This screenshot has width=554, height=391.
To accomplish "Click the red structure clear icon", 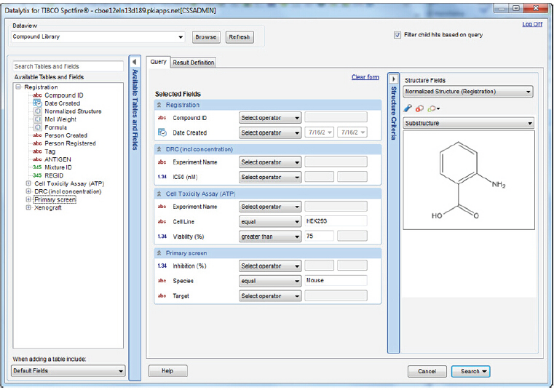I will pos(419,108).
